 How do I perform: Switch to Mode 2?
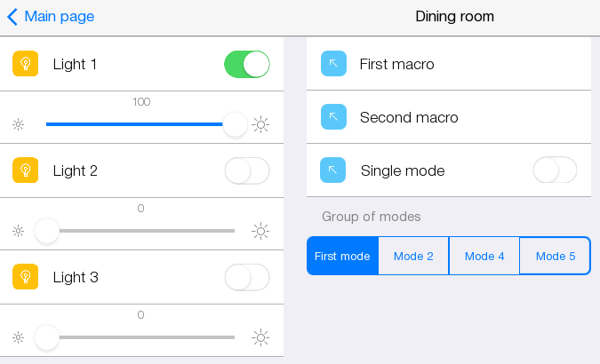tap(413, 256)
